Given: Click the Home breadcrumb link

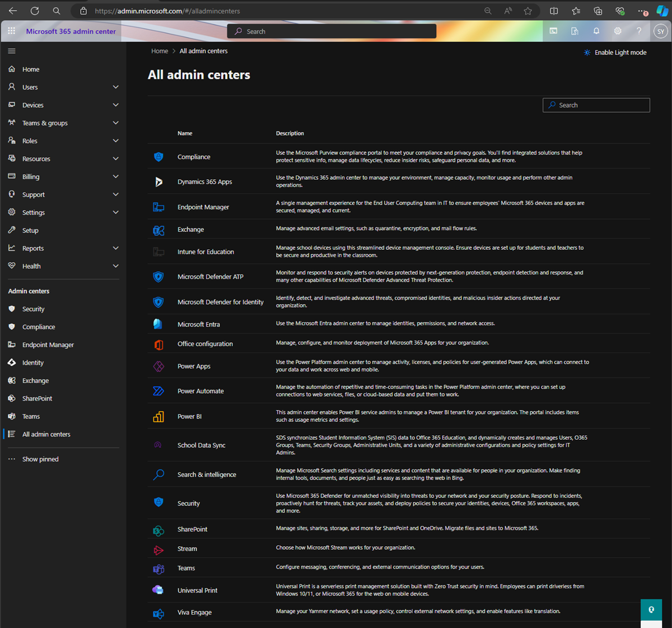Looking at the screenshot, I should coord(159,50).
